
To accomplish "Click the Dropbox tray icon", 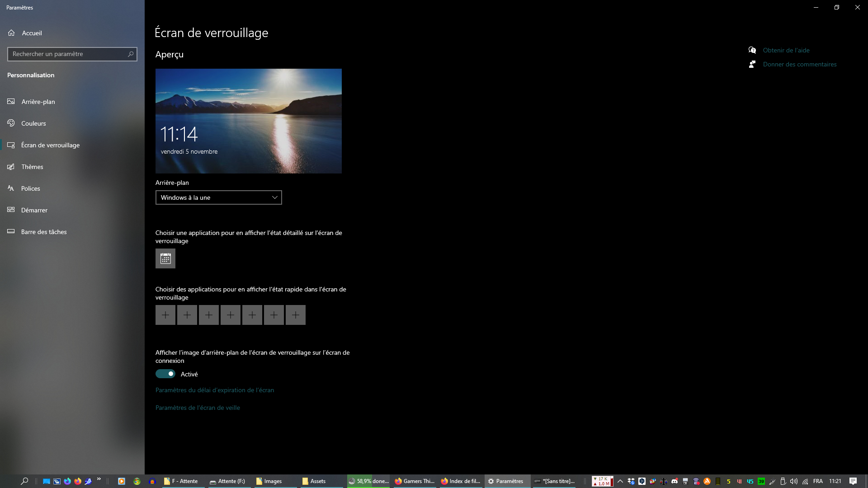I will pos(631,481).
